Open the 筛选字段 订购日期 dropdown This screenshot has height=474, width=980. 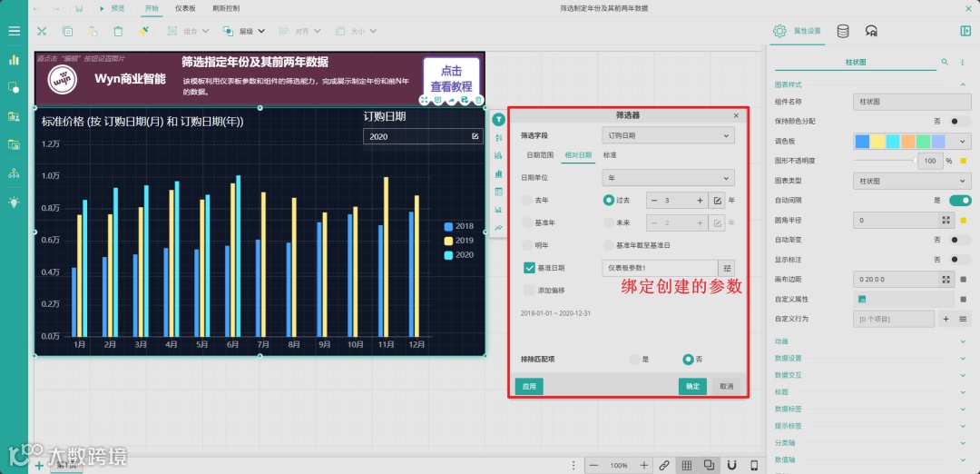(668, 135)
